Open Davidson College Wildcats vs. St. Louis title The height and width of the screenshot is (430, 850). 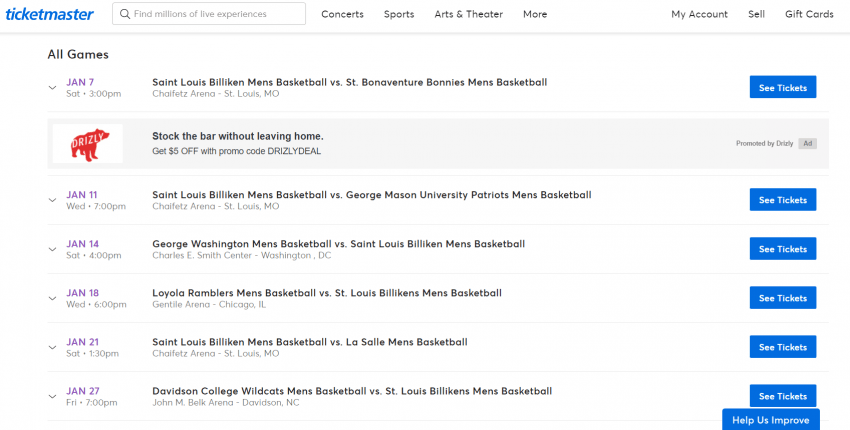352,391
